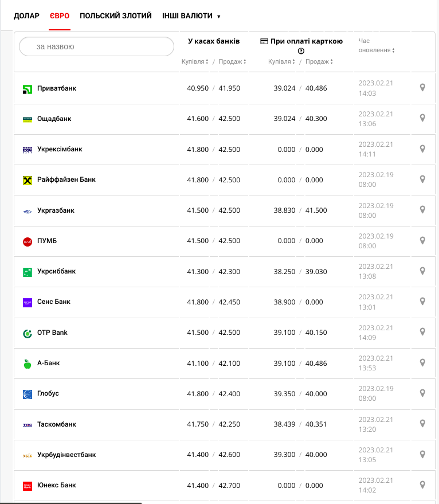Click the Укрсиббанк green logo icon
The width and height of the screenshot is (439, 504).
click(x=28, y=272)
